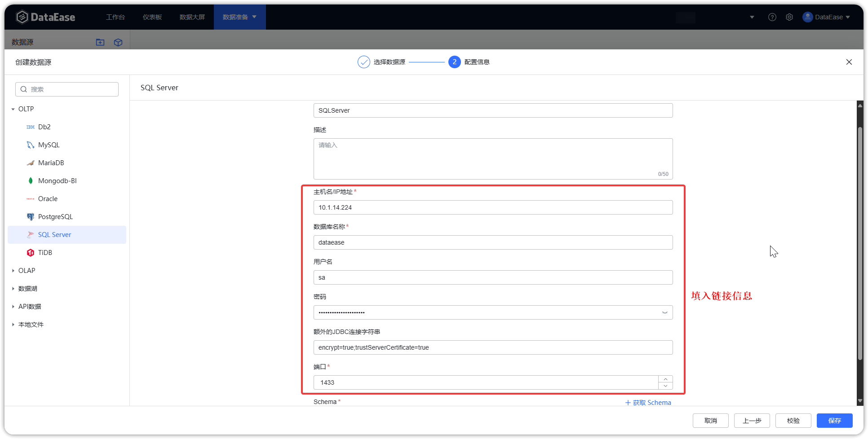Click the 保存 button
This screenshot has width=868, height=439.
834,421
